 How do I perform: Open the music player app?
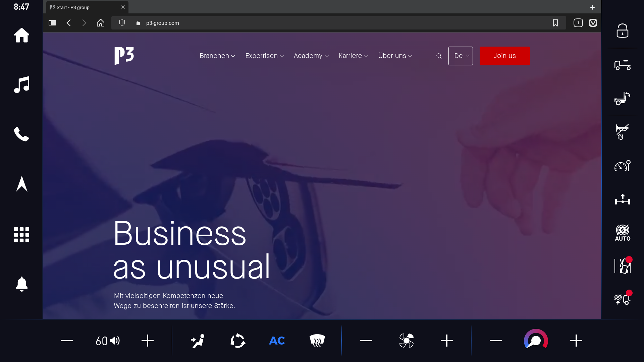click(x=21, y=84)
